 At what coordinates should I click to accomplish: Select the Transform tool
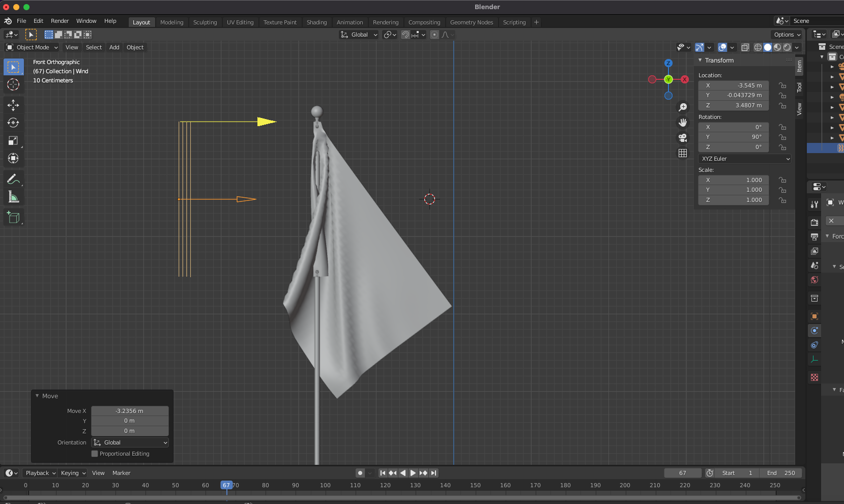tap(13, 158)
